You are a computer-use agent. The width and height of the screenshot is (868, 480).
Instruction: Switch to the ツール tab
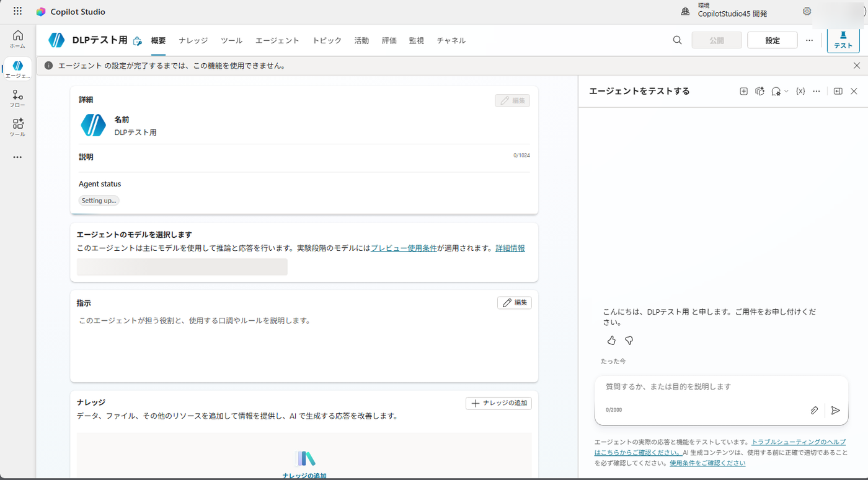[x=232, y=40]
